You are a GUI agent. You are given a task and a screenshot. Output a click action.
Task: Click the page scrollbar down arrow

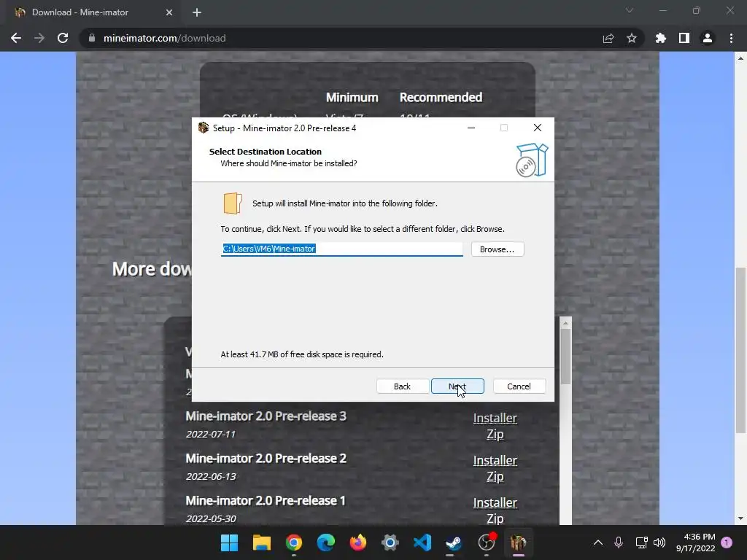point(740,518)
